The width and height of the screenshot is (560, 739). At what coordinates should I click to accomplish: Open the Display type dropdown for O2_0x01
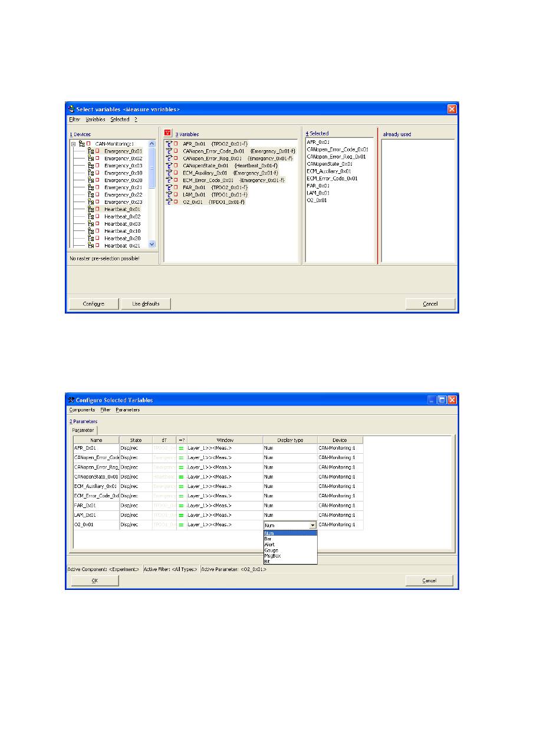click(x=313, y=525)
